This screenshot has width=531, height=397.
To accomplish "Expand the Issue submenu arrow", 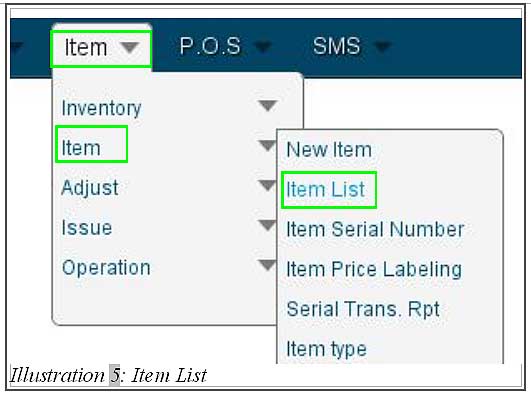I will click(268, 225).
